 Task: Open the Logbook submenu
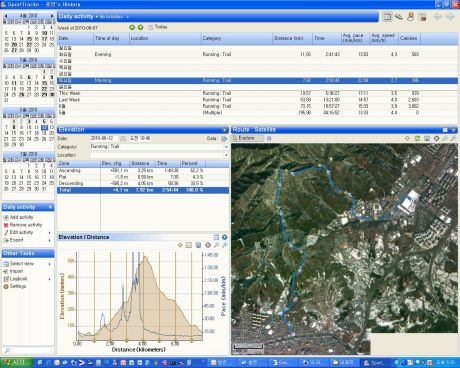(50, 279)
